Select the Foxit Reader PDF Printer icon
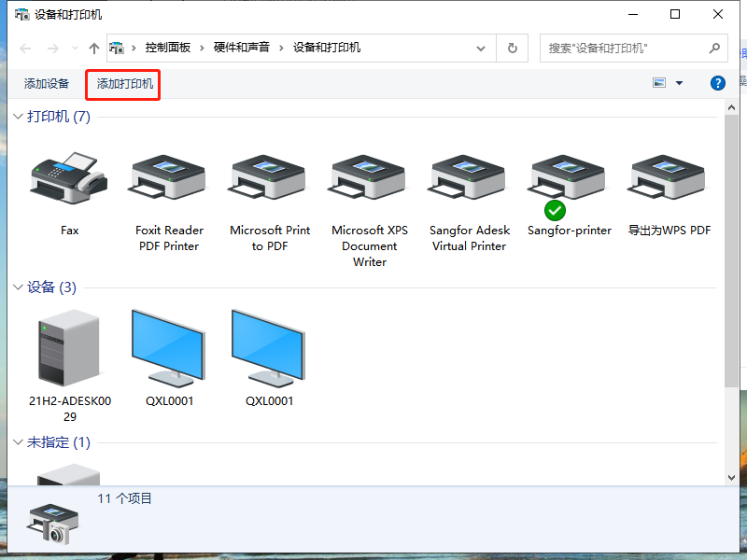The image size is (747, 560). pyautogui.click(x=169, y=177)
